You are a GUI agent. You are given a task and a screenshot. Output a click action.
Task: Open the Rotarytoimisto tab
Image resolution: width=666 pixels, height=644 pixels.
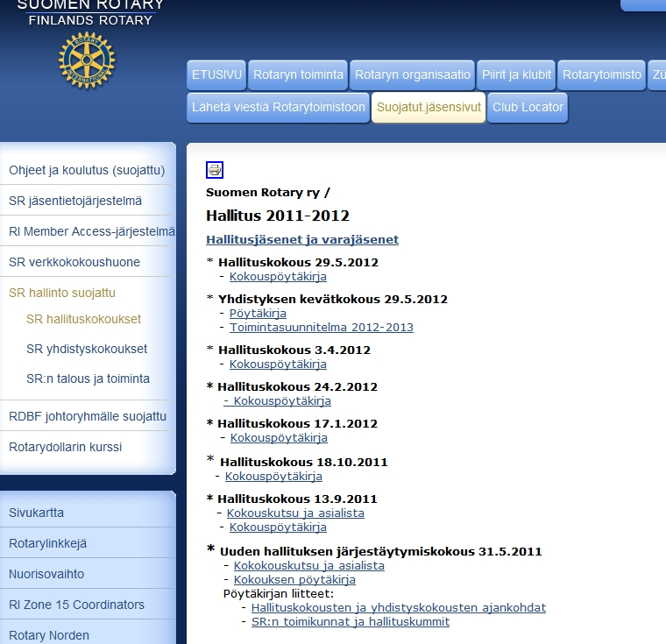coord(602,74)
